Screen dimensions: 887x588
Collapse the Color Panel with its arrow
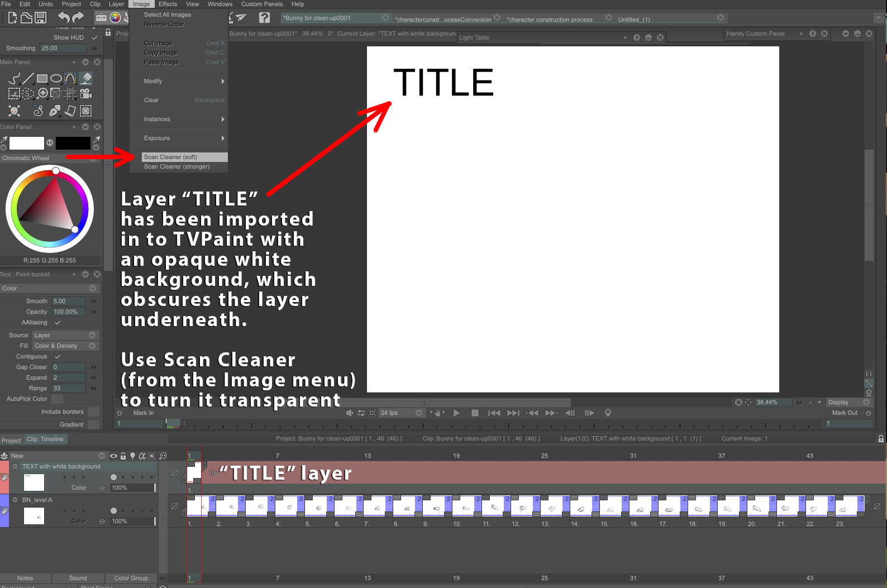85,127
